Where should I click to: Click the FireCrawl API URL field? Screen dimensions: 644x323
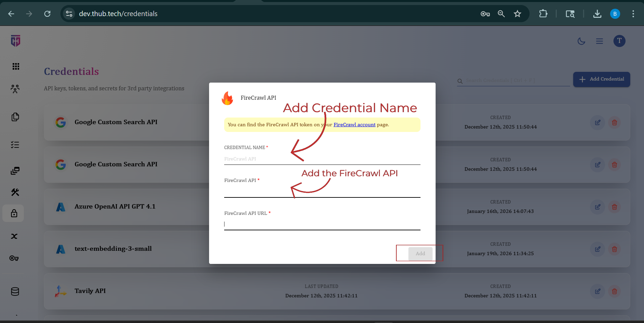click(322, 224)
